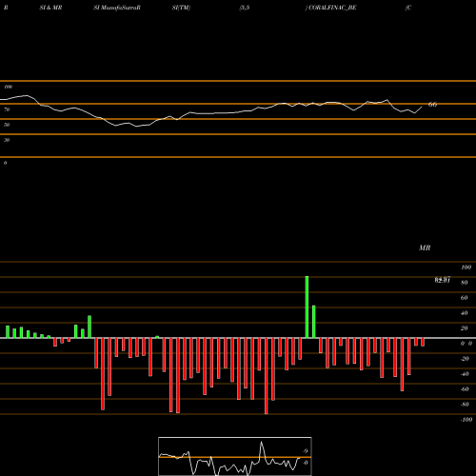The width and height of the screenshot is (476, 476).
Task: Click the RSI axis label 70
Action: tap(7, 109)
